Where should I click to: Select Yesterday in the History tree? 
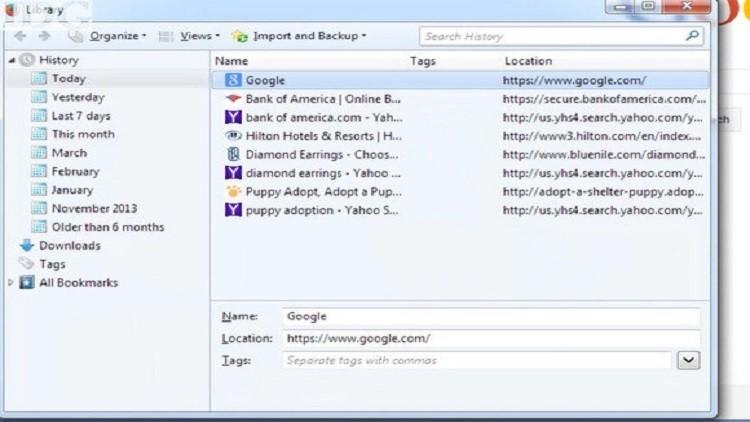click(x=77, y=97)
